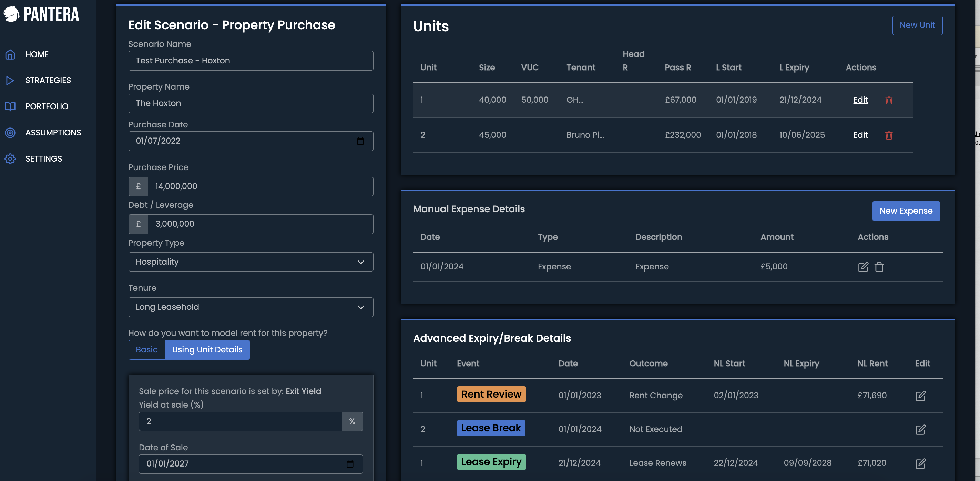Image resolution: width=980 pixels, height=481 pixels.
Task: Focus the Yield at sale input
Action: click(x=240, y=421)
